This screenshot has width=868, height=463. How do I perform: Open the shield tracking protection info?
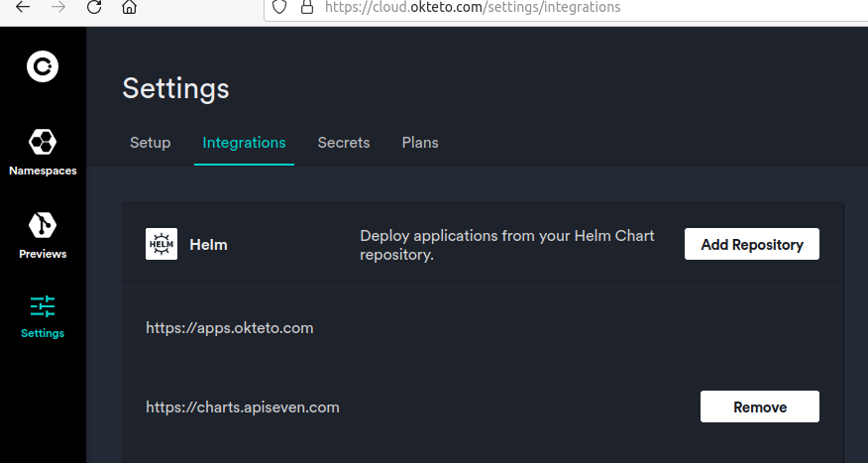(279, 7)
